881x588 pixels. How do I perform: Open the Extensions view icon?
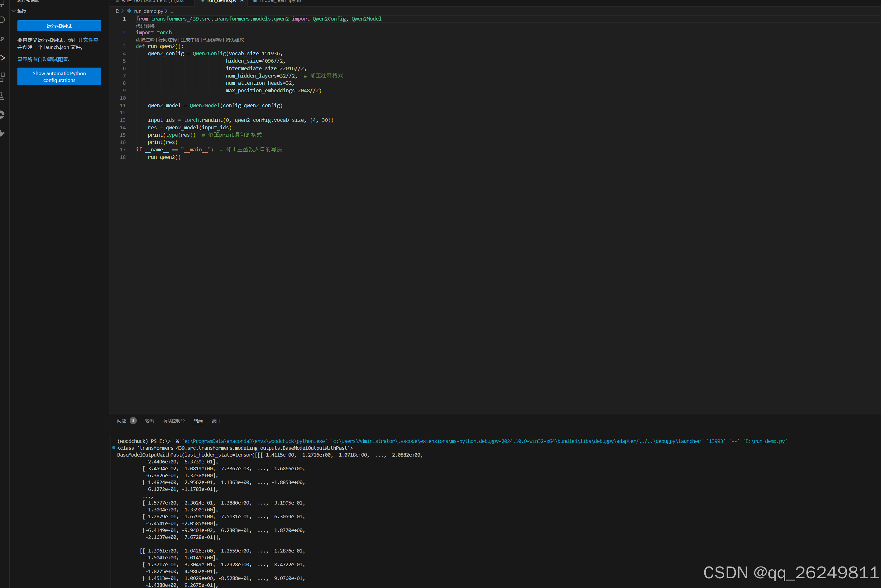2,77
